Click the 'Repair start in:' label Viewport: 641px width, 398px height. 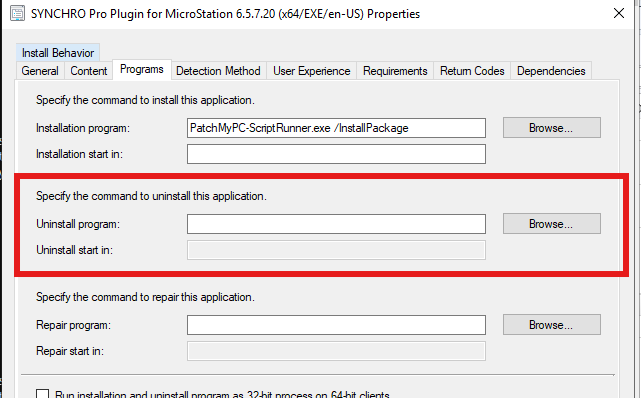tap(70, 351)
